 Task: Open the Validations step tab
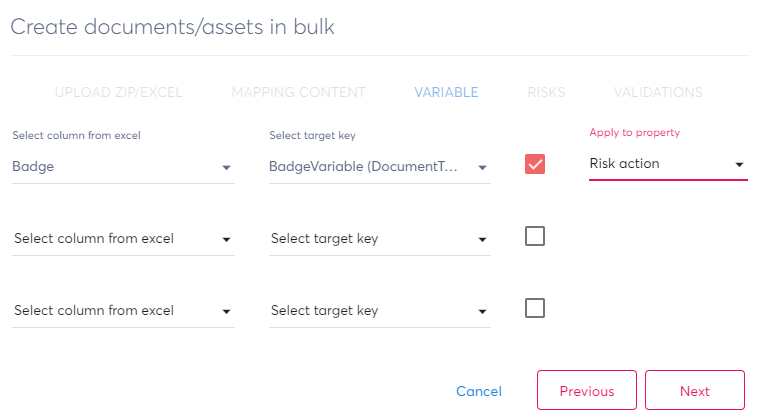point(658,93)
